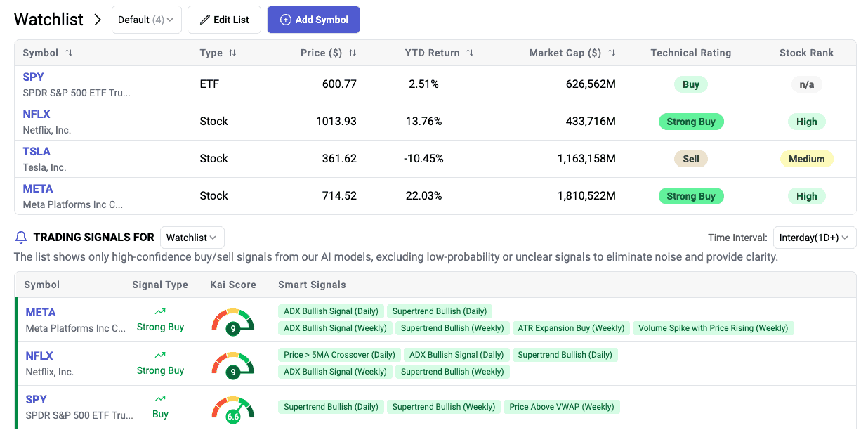Screen dimensions: 868x442
Task: Click the Price ($) column sort icon
Action: click(353, 53)
